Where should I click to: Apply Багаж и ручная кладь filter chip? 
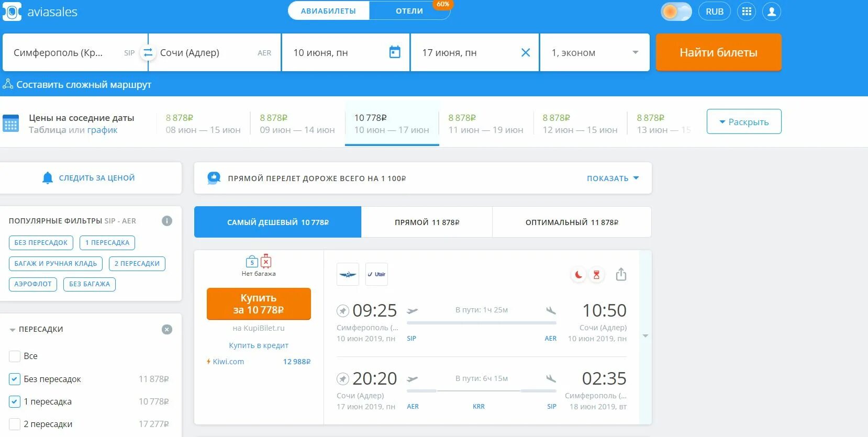[55, 264]
